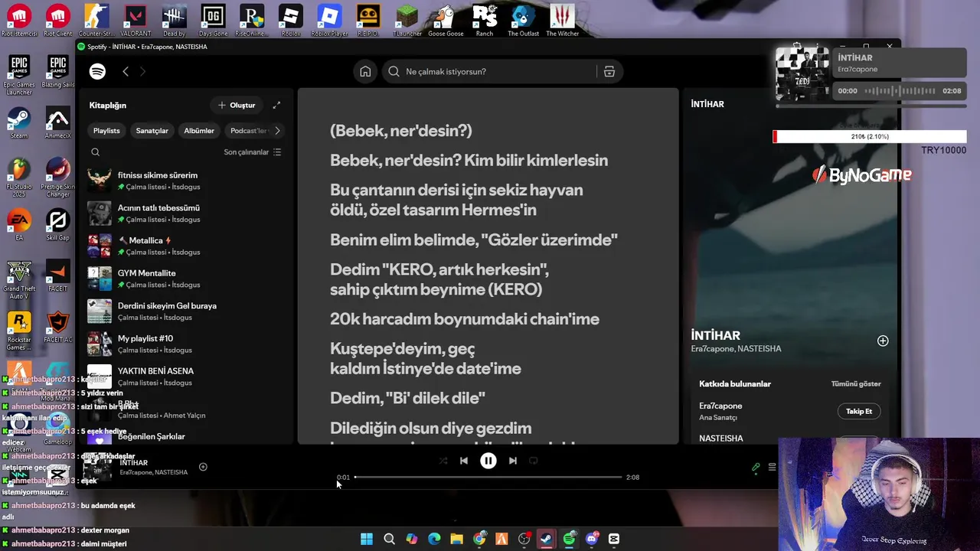Open File Explorer from the taskbar
The height and width of the screenshot is (551, 980).
pyautogui.click(x=457, y=539)
